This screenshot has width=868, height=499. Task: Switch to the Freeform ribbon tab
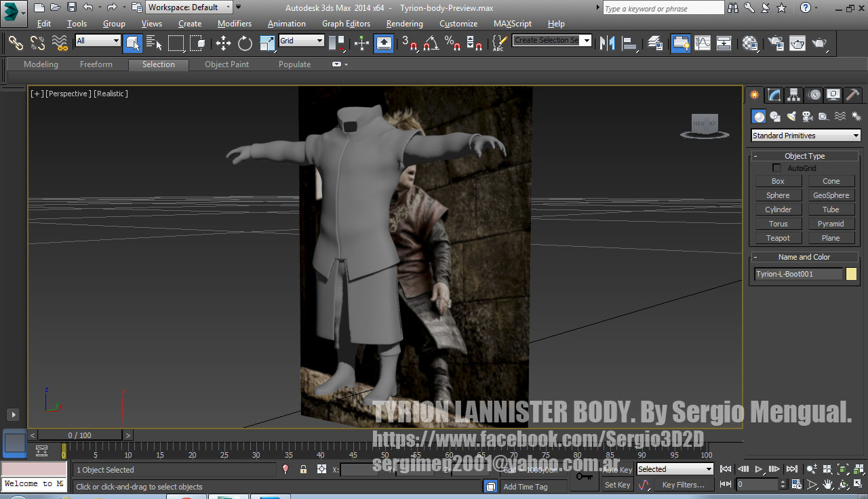click(96, 64)
